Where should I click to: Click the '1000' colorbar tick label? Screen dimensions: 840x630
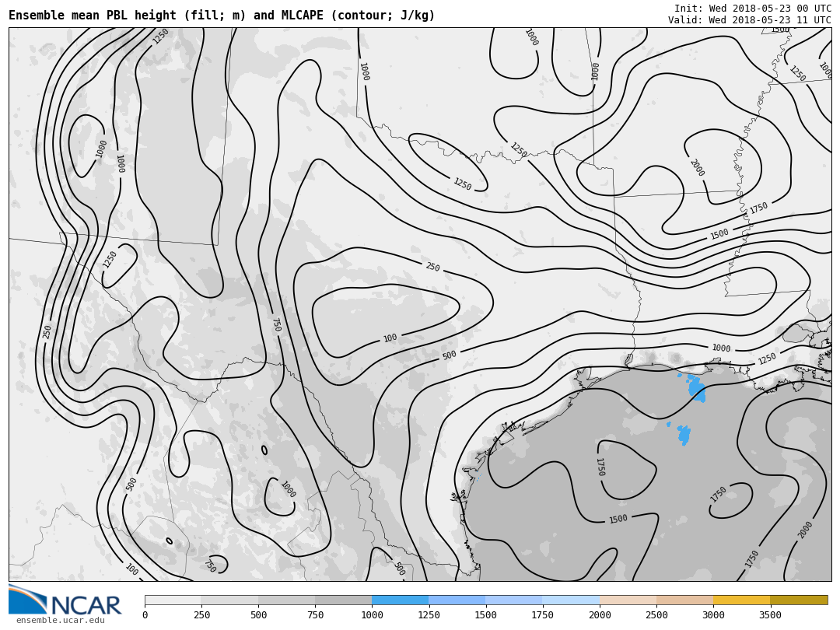(x=372, y=615)
